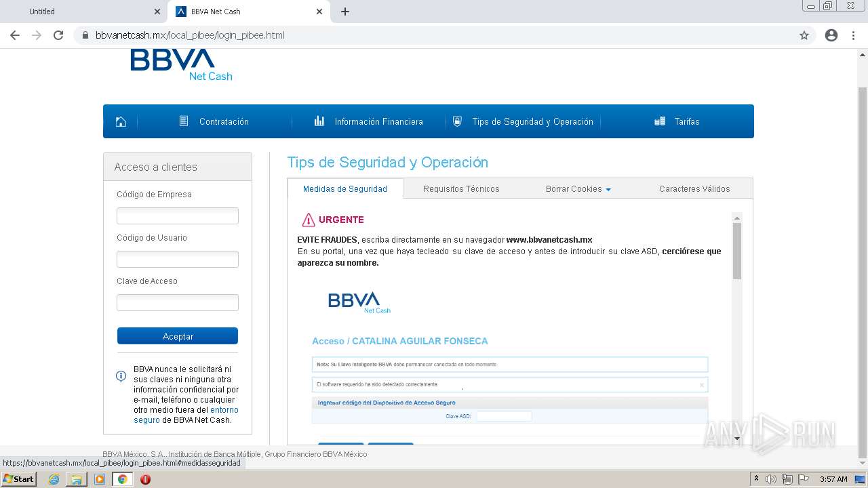Click Chrome icon in taskbar
The height and width of the screenshot is (488, 868).
tap(122, 479)
